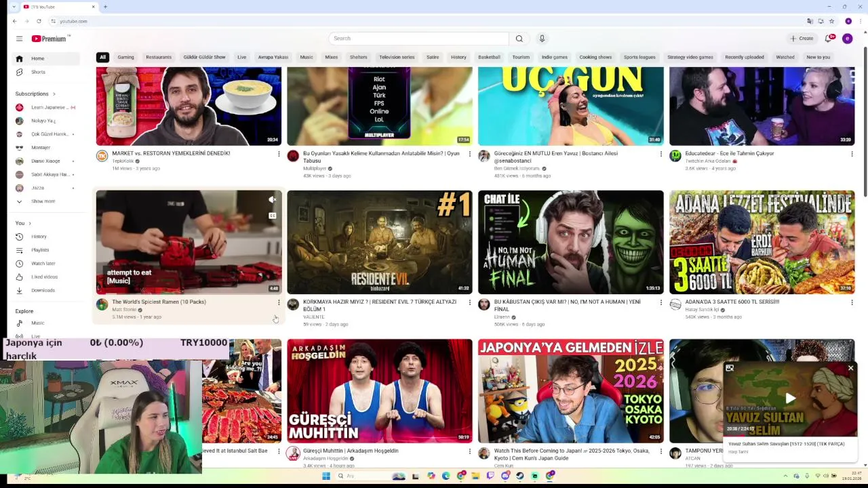Open Japonya'ya Gelmeden İzle thumbnail

click(570, 391)
